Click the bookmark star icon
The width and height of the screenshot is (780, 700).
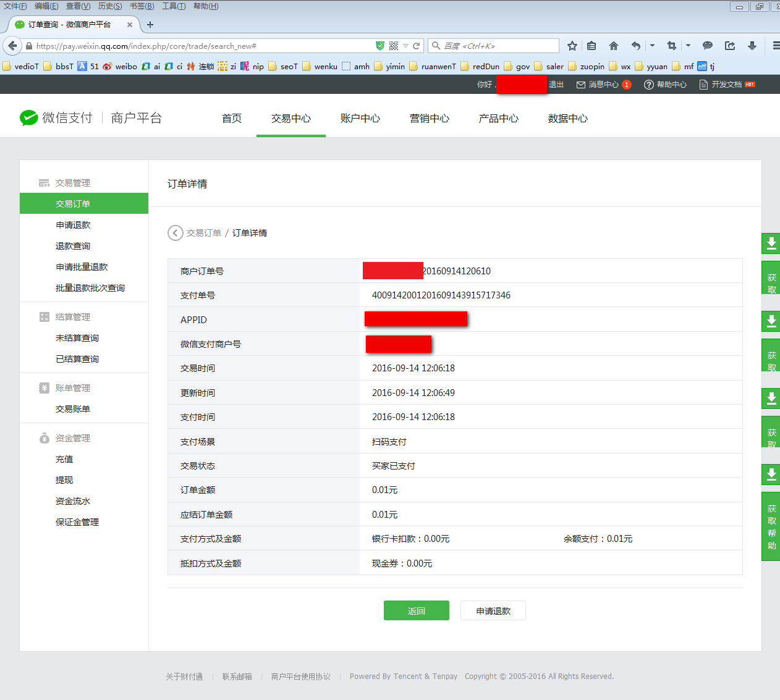572,46
